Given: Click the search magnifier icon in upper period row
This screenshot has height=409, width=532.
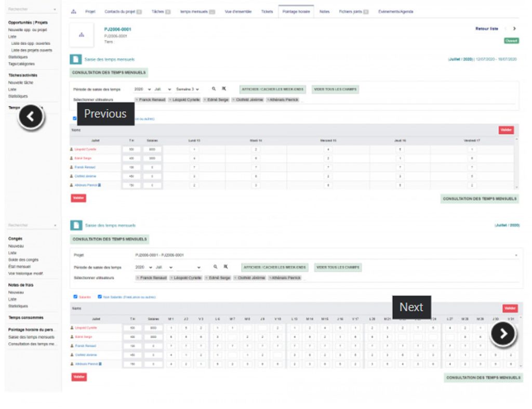Looking at the screenshot, I should [214, 89].
